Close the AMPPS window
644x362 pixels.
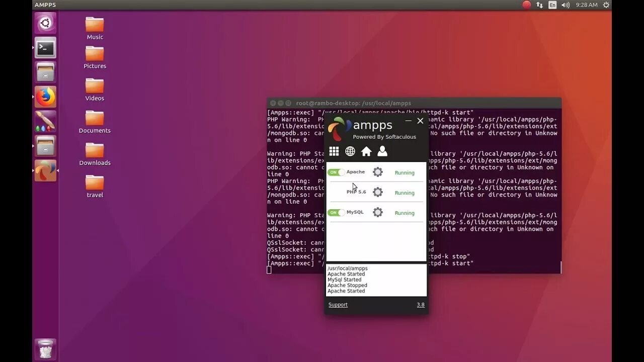420,121
